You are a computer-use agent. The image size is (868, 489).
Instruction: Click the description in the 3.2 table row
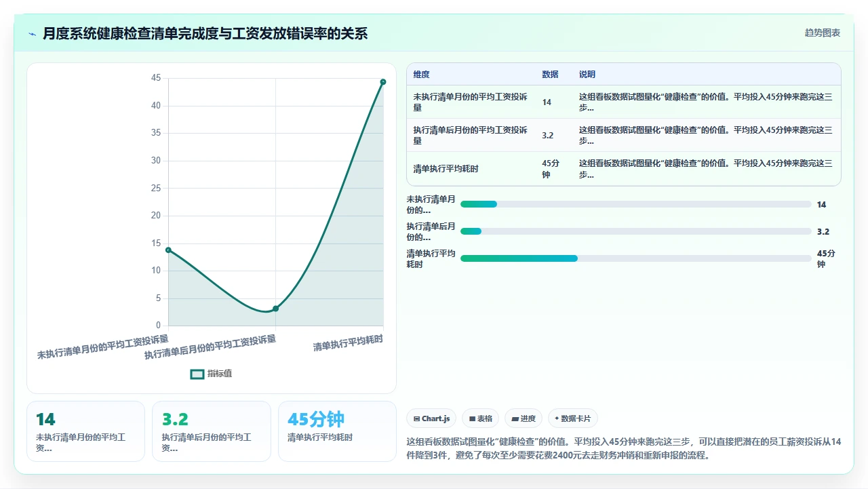pyautogui.click(x=706, y=136)
